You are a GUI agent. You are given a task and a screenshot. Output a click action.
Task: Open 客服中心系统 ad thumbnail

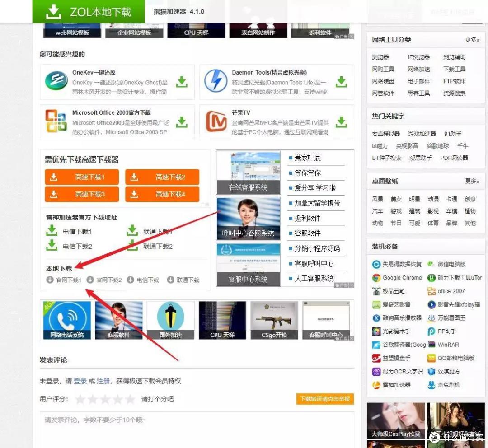pyautogui.click(x=248, y=265)
